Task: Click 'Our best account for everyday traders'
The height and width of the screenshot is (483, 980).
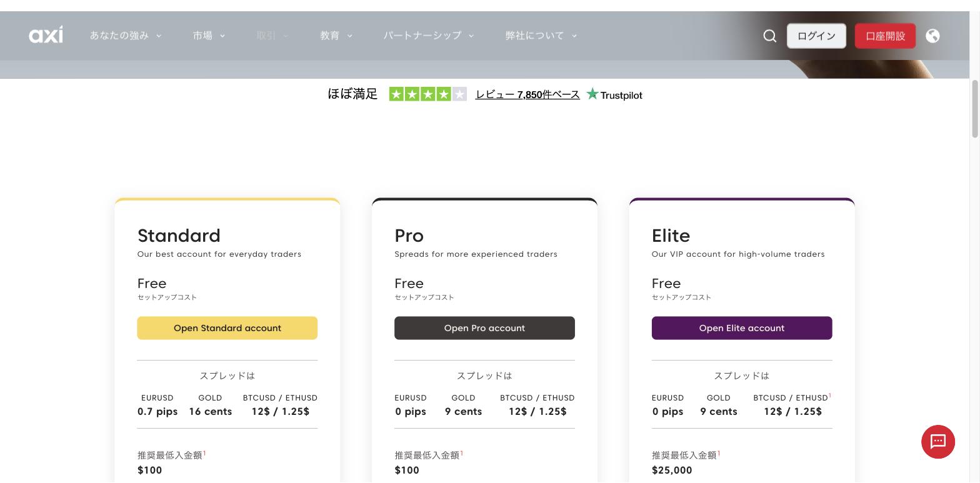Action: [x=219, y=254]
